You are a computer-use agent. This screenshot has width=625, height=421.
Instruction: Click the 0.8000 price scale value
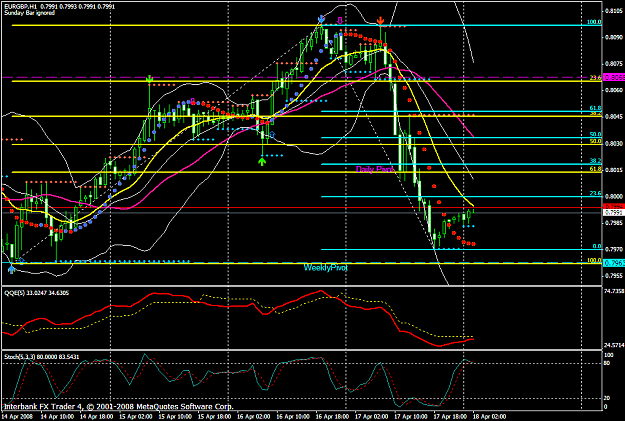point(614,196)
